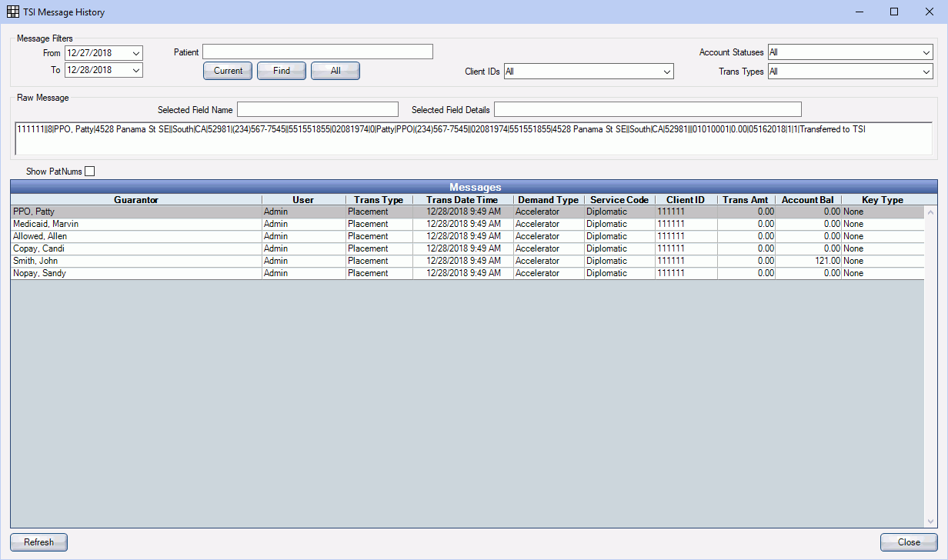This screenshot has height=560, width=948.
Task: Sort by the Trans Type column header
Action: (379, 199)
